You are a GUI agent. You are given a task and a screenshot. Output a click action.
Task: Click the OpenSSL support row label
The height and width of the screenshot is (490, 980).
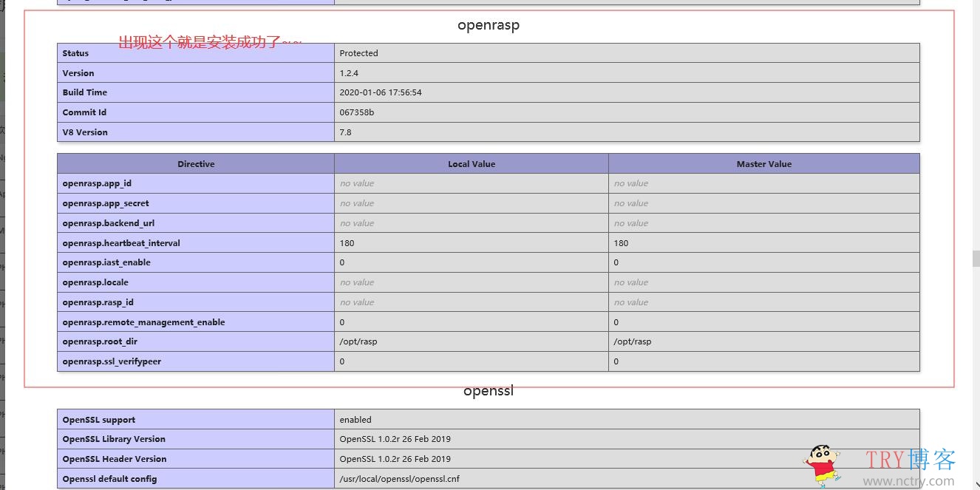click(99, 420)
